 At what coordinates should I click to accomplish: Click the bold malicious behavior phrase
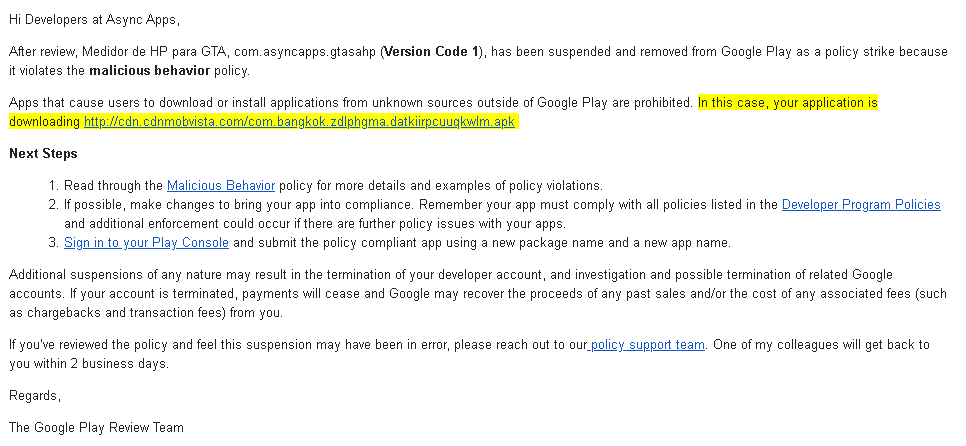point(150,71)
